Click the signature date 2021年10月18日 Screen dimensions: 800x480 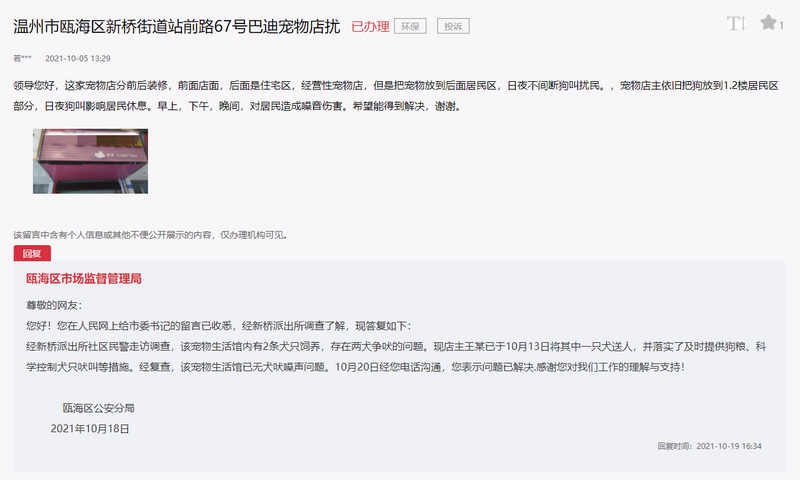90,428
